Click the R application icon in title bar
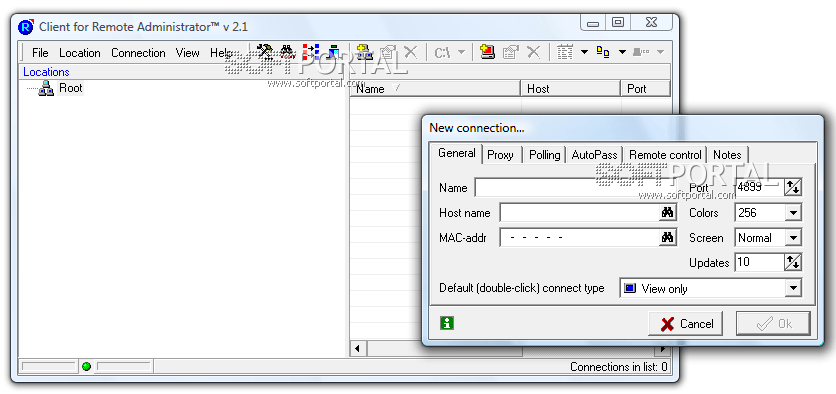 pyautogui.click(x=26, y=27)
